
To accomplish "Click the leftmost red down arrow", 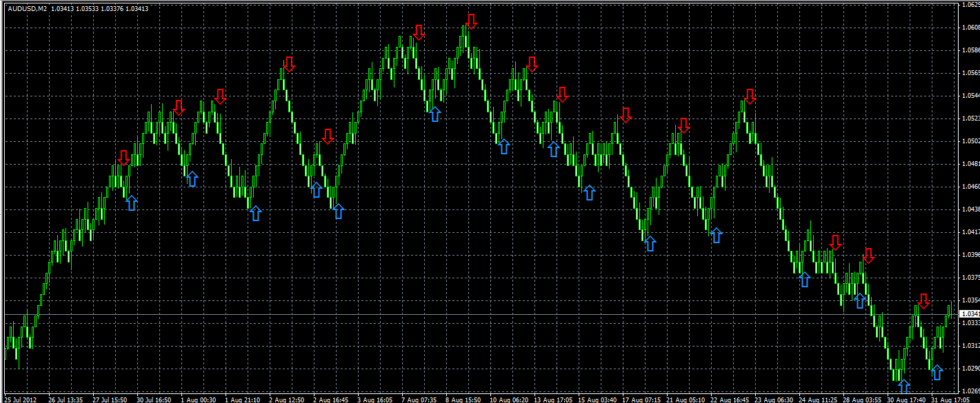I will 123,157.
